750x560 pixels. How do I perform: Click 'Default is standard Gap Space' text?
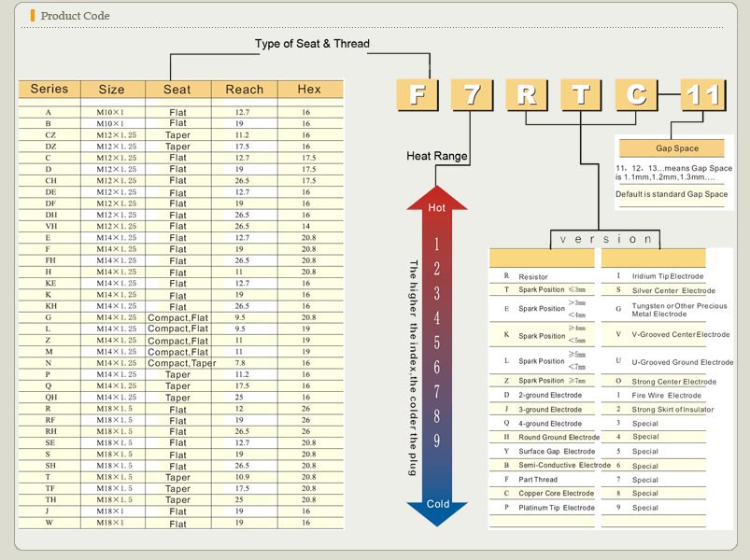672,194
